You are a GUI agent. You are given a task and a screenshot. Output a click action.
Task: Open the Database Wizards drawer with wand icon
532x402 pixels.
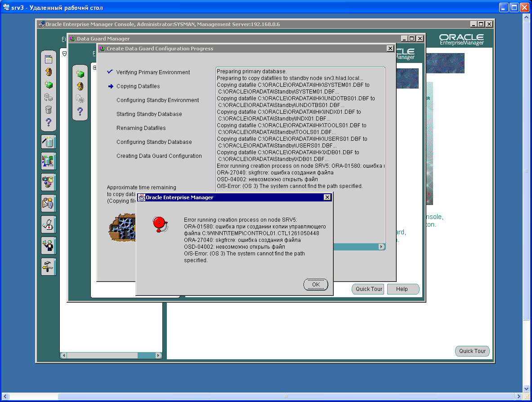pos(49,142)
